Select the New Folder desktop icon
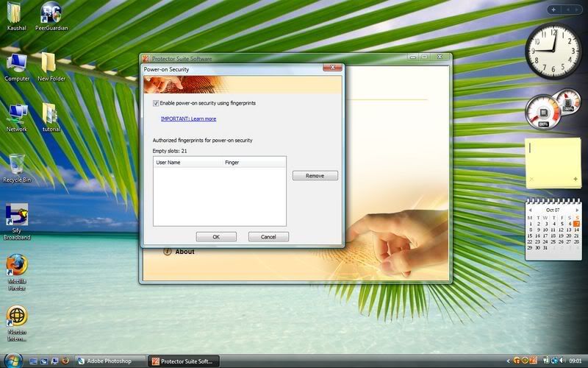The image size is (588, 368). [x=51, y=67]
